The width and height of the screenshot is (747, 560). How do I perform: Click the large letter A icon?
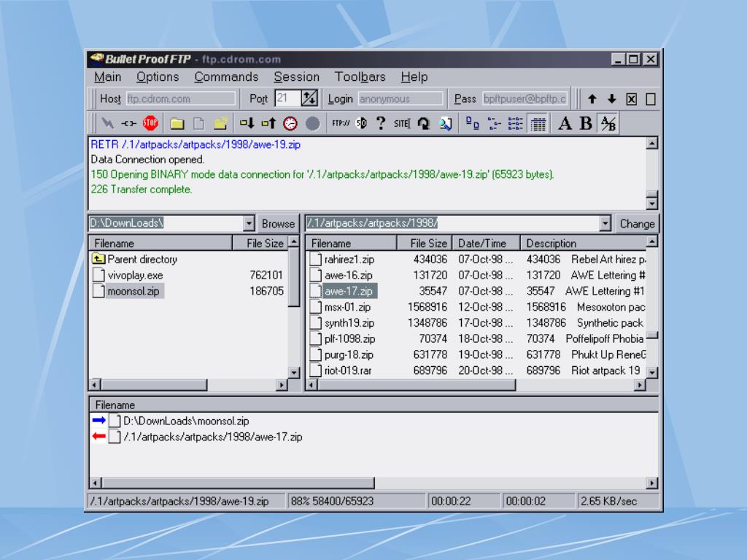click(x=565, y=124)
